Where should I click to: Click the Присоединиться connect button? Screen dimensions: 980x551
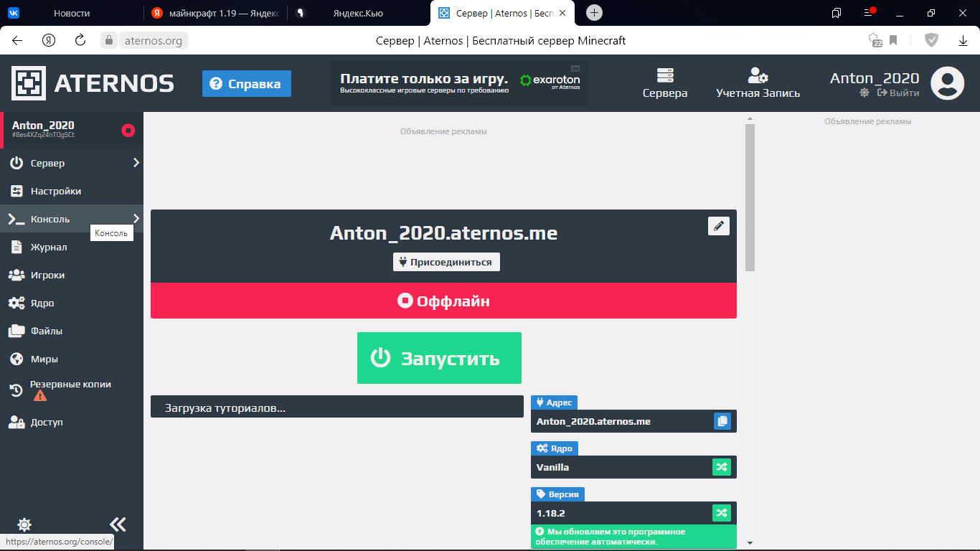pyautogui.click(x=446, y=262)
